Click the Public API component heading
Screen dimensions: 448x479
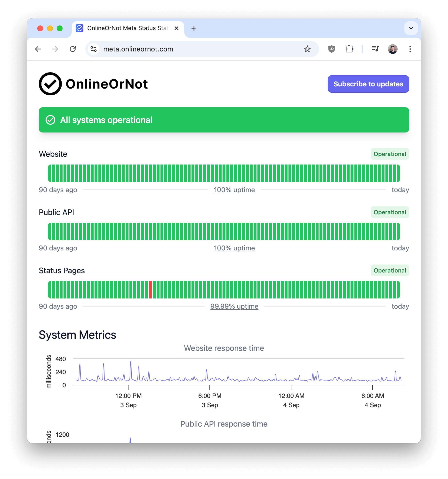56,212
